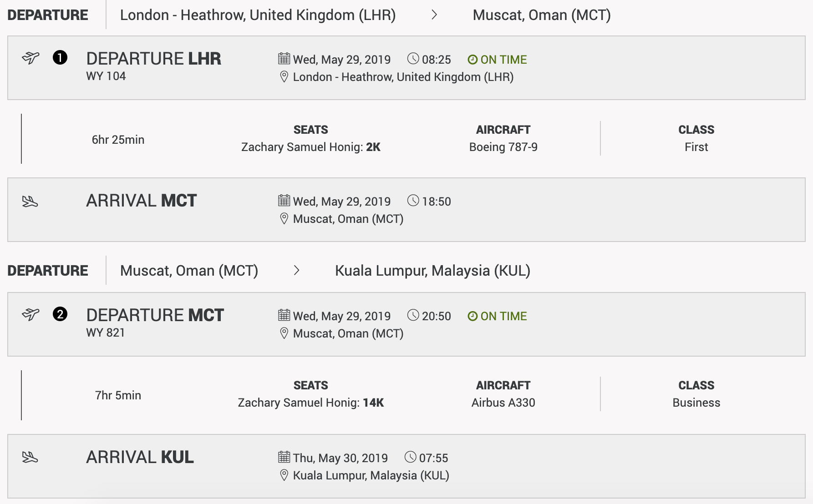Click the segment number 2 badge
The height and width of the screenshot is (504, 813).
[x=60, y=314]
